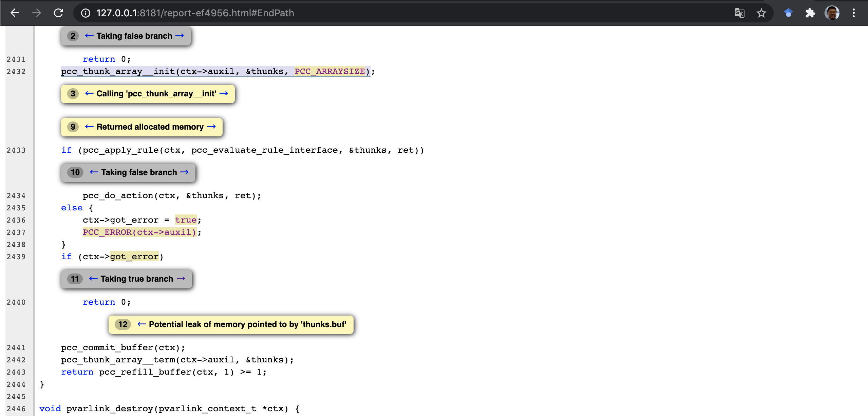Bookmark this page with star icon
Image resolution: width=868 pixels, height=416 pixels.
761,13
